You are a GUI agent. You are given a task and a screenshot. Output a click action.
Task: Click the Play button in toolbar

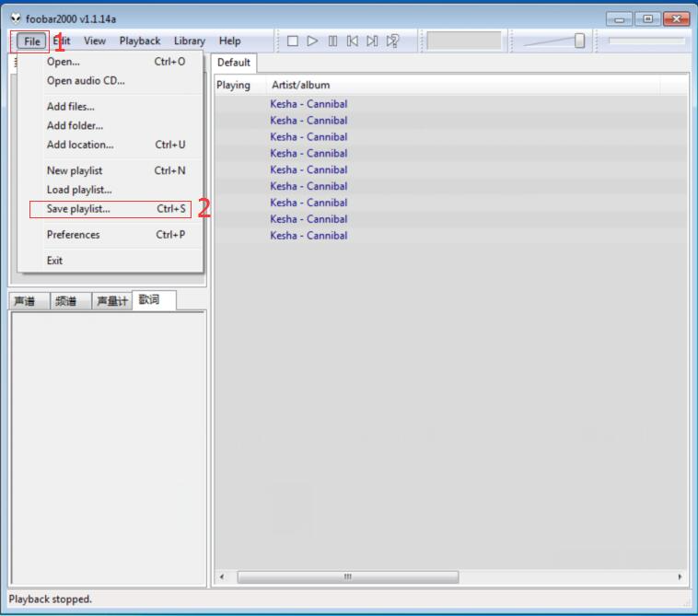(312, 41)
